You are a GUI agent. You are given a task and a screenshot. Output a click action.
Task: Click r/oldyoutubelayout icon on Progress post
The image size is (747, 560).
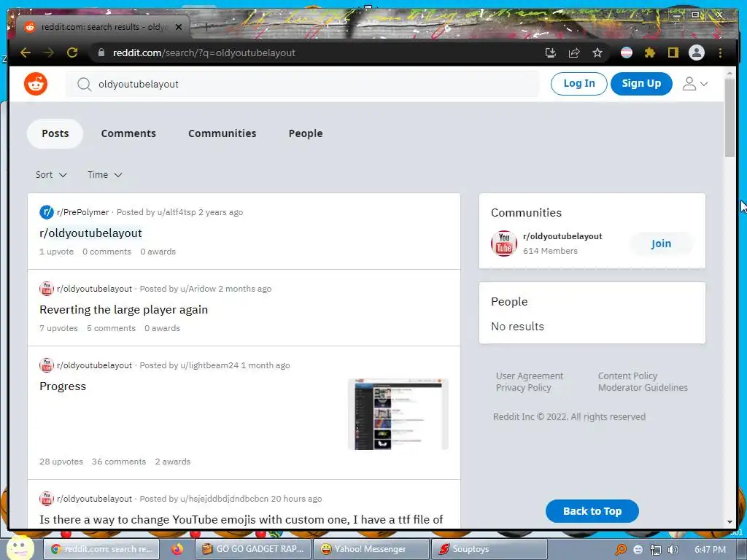[x=47, y=365]
